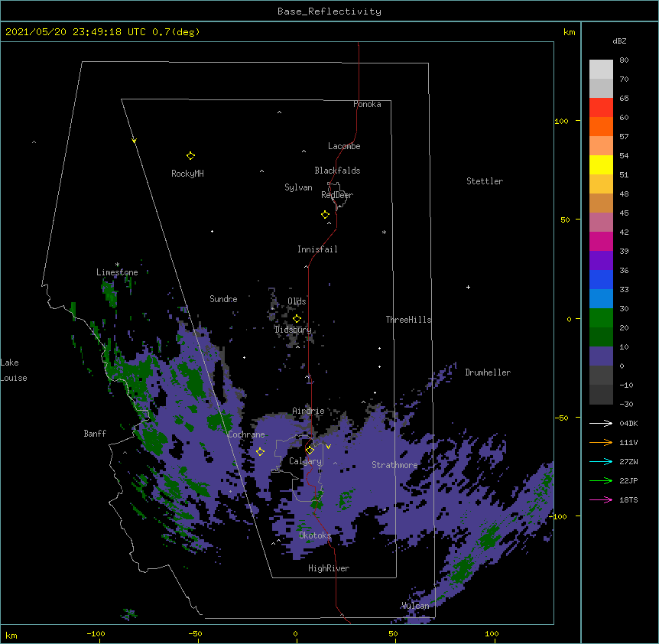Screen dimensions: 659x644
Task: Click the Strathmore label
Action: click(x=394, y=465)
